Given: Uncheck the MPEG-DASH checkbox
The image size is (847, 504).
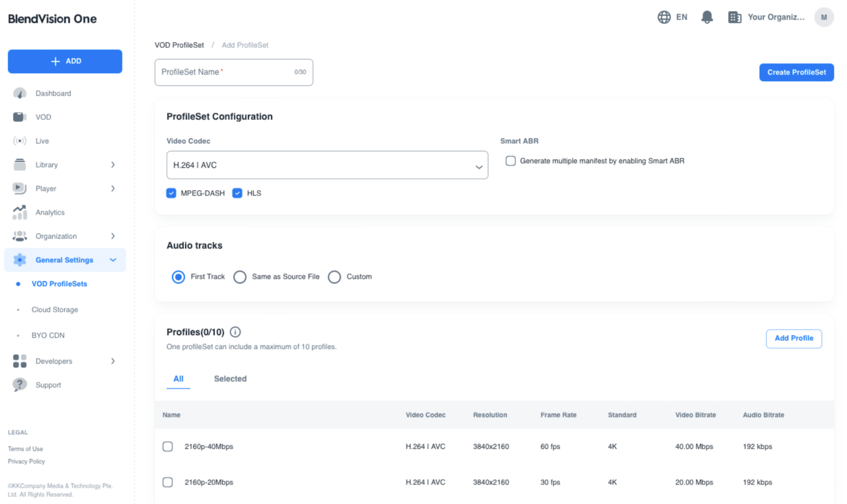Looking at the screenshot, I should coord(171,193).
